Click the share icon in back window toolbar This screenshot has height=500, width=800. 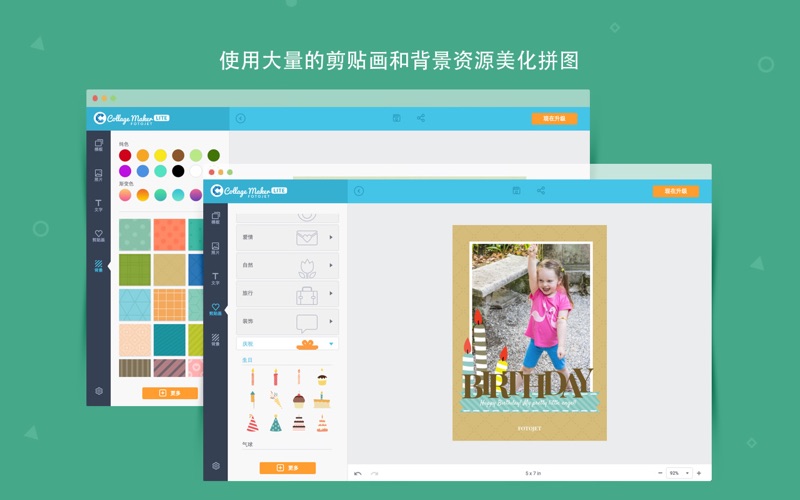[x=421, y=118]
